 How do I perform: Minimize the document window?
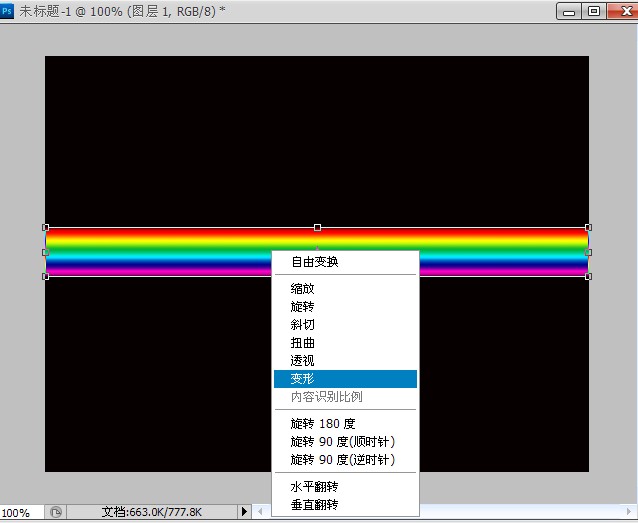(569, 11)
